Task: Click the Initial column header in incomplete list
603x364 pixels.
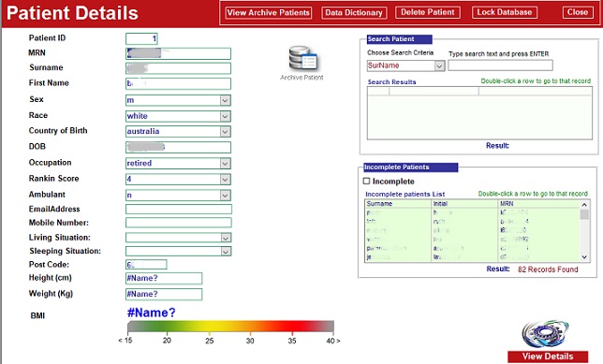Action: [x=464, y=204]
